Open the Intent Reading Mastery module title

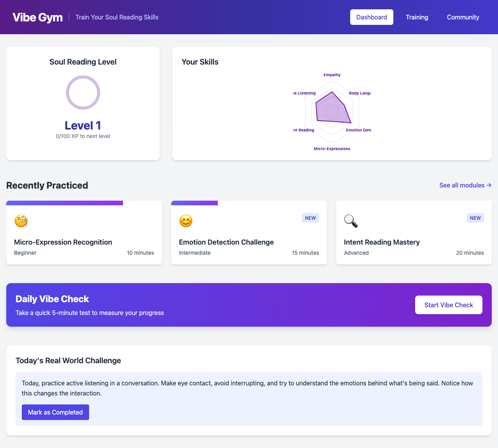pos(381,242)
